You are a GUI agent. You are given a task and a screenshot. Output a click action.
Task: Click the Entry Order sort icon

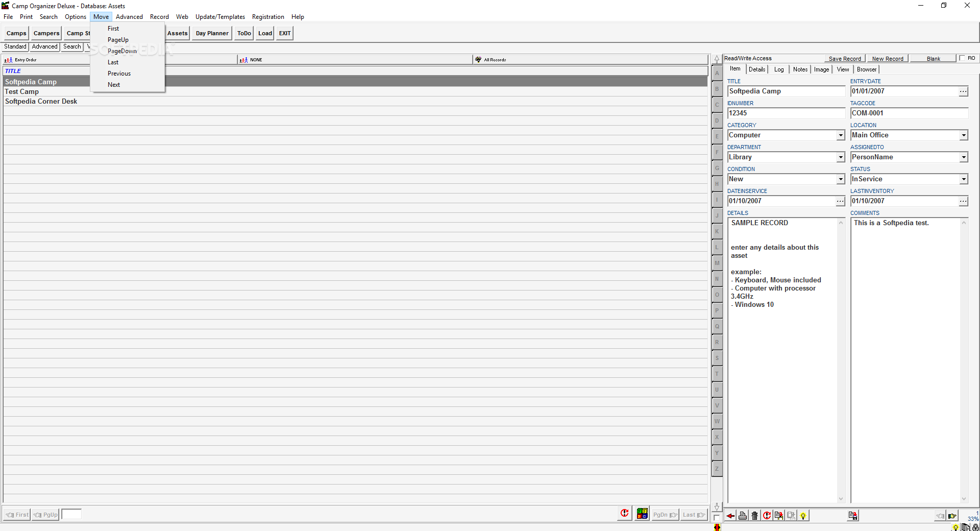point(8,60)
